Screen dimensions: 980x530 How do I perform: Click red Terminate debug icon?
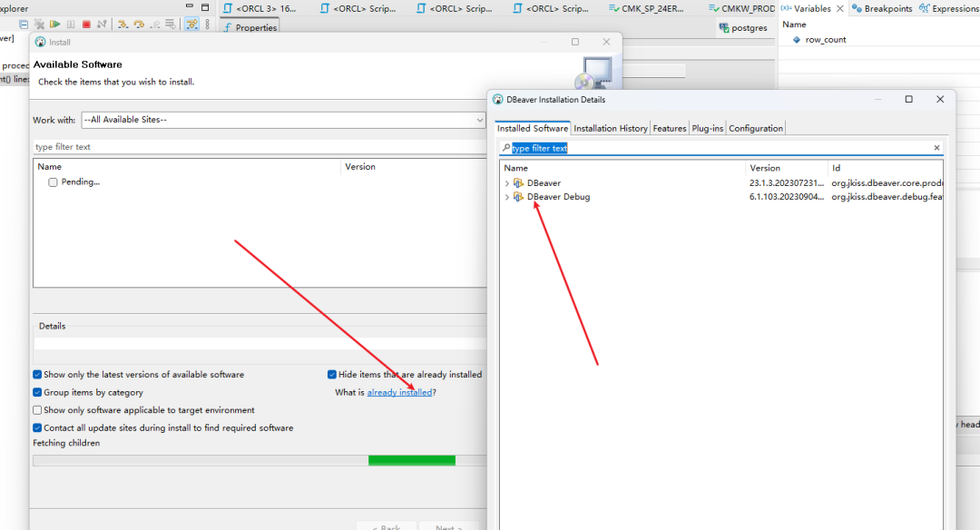click(x=86, y=25)
